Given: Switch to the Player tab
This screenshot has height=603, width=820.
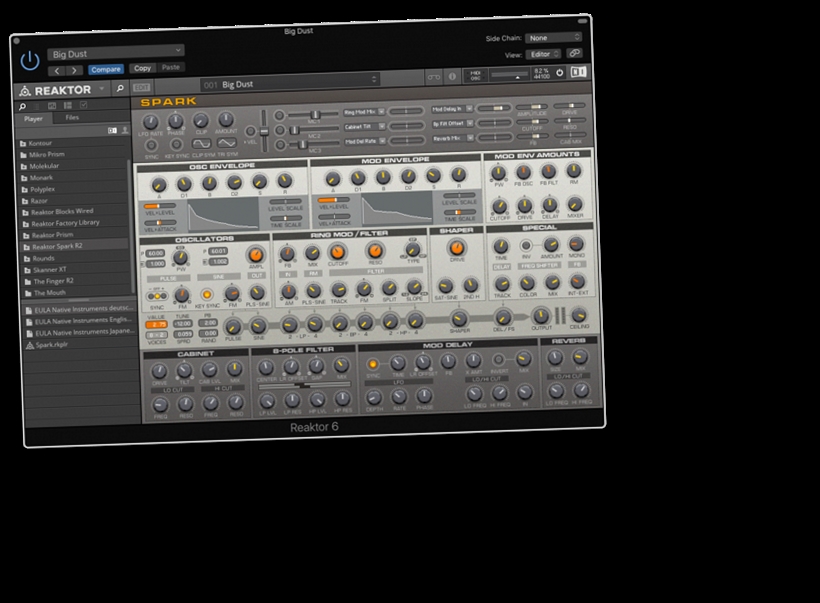Looking at the screenshot, I should tap(33, 119).
